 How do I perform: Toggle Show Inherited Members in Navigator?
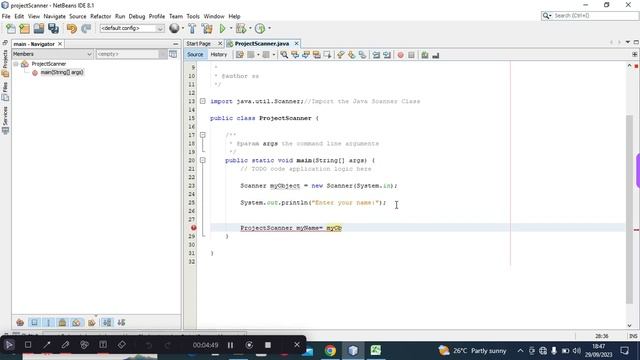(x=20, y=322)
